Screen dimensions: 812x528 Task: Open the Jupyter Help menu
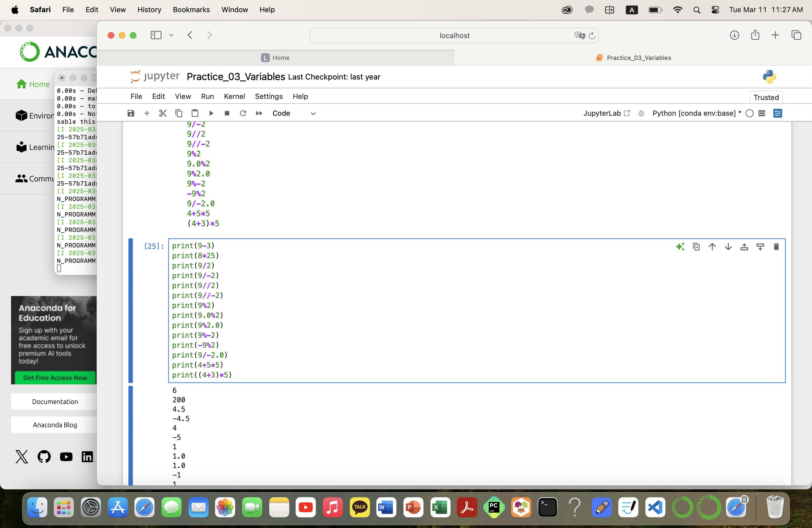(300, 96)
